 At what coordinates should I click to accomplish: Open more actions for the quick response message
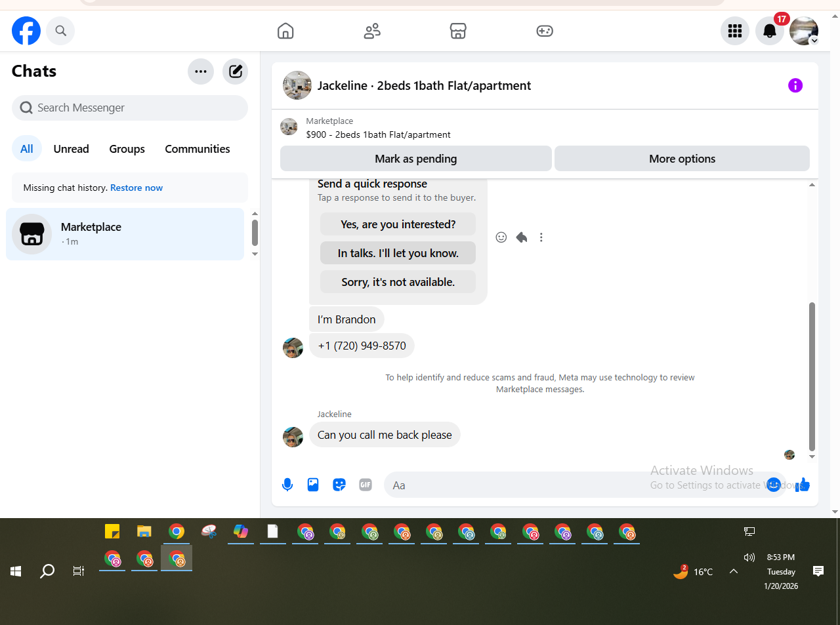pyautogui.click(x=541, y=237)
